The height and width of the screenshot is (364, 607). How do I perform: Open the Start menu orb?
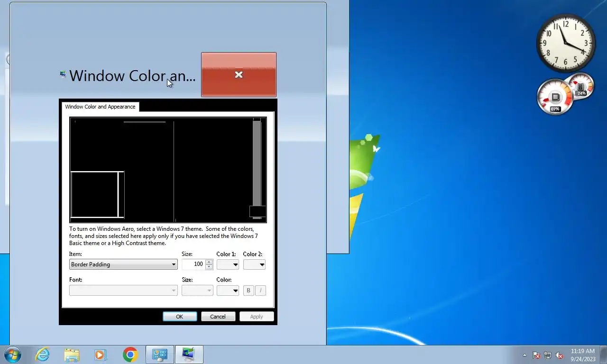click(12, 355)
